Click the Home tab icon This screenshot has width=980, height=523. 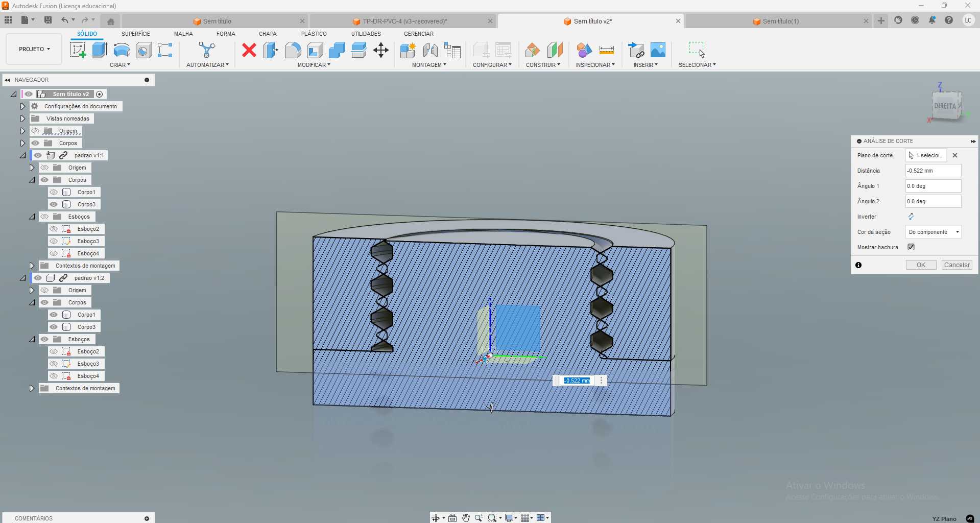pos(111,21)
